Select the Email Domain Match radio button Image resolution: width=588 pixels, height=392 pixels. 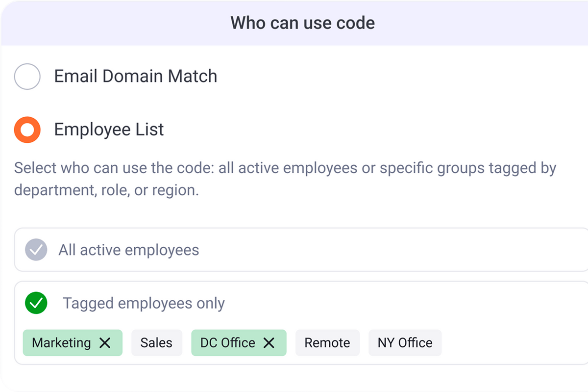tap(27, 77)
